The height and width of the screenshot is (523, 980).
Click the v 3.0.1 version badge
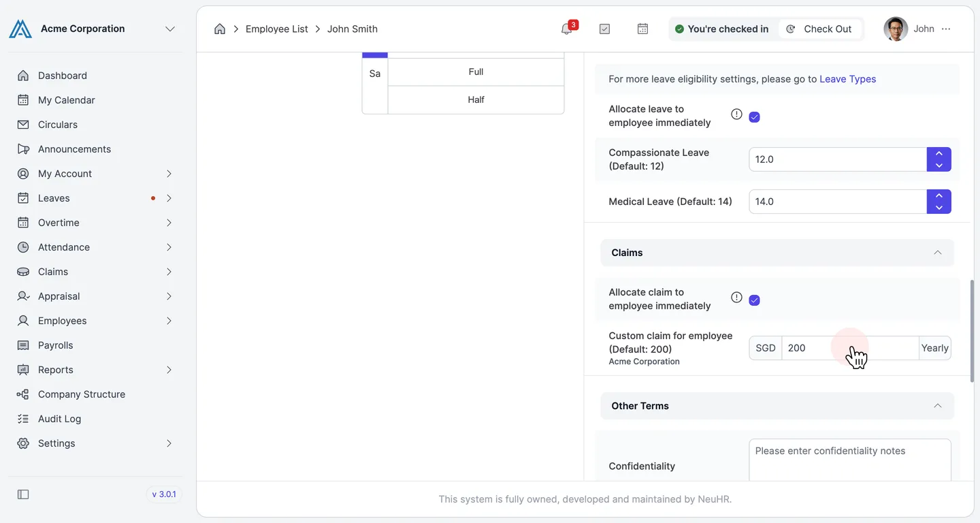164,494
